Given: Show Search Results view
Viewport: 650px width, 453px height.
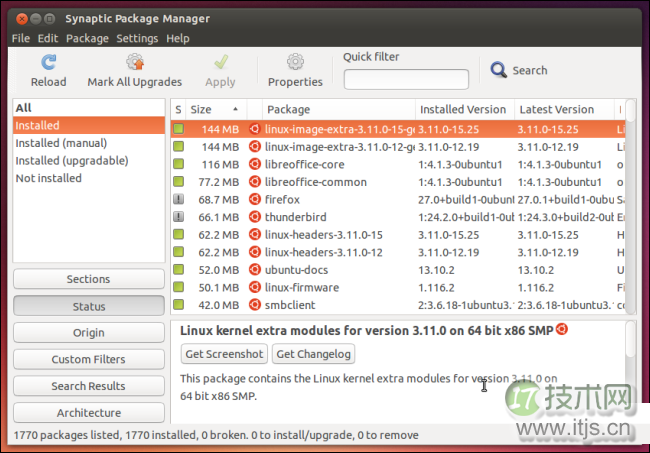Looking at the screenshot, I should [89, 386].
